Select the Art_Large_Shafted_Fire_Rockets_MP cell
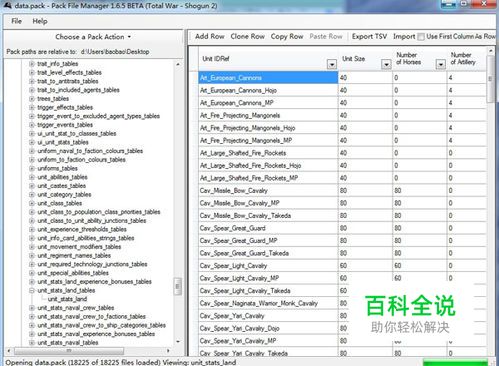This screenshot has height=366, width=499. (268, 178)
